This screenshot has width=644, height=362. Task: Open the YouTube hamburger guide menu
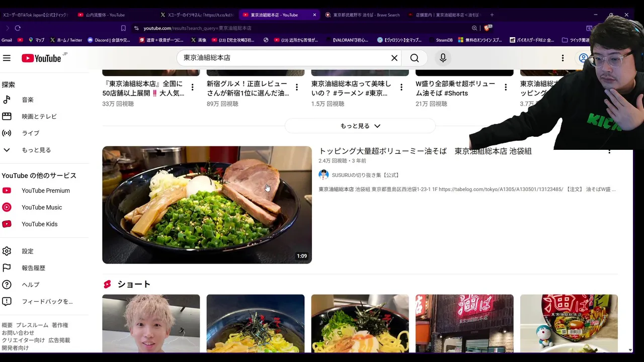point(7,58)
